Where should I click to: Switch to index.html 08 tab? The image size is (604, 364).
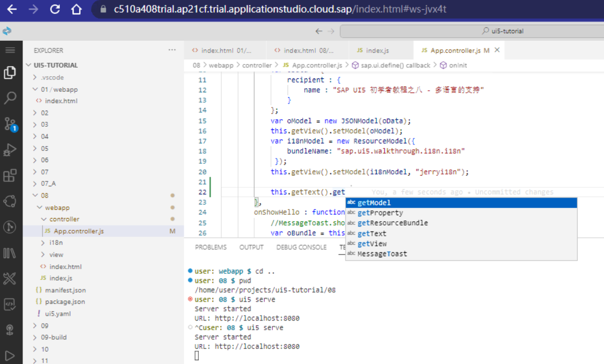pyautogui.click(x=308, y=50)
